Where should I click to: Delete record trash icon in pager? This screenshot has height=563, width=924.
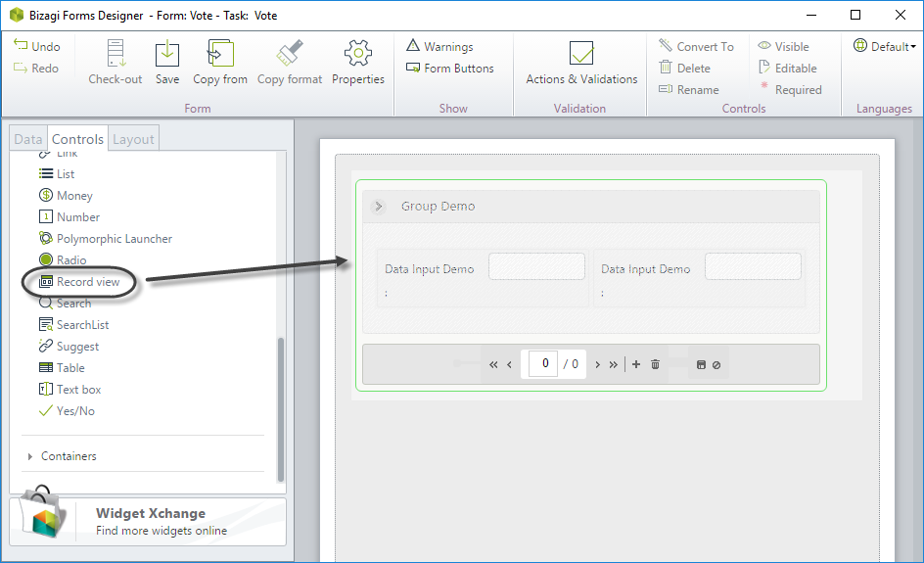pos(655,364)
